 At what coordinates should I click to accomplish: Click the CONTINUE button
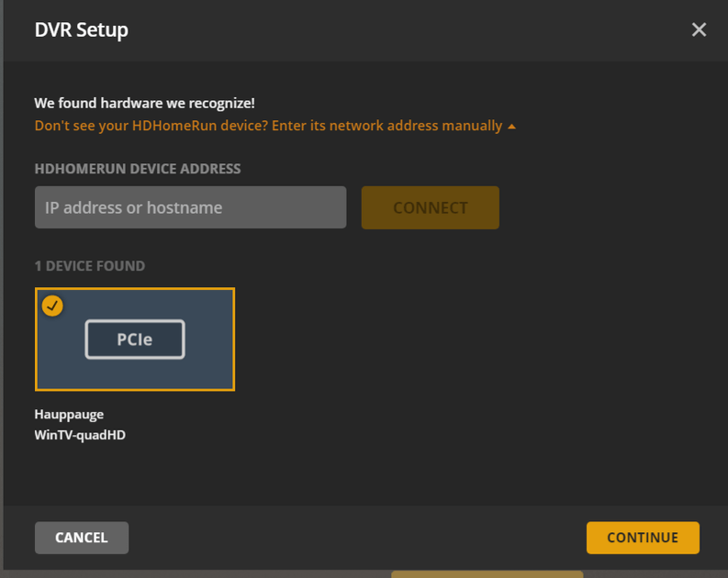pyautogui.click(x=643, y=538)
